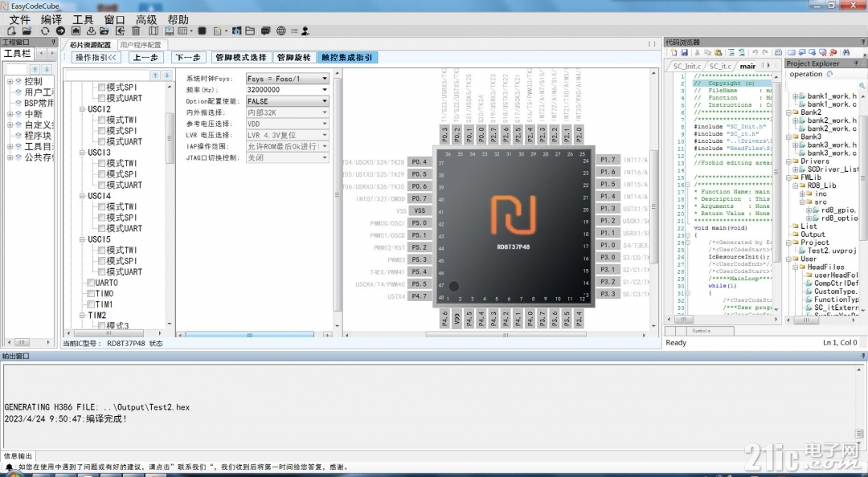
Task: Click the new file icon in code browser
Action: pyautogui.click(x=674, y=52)
